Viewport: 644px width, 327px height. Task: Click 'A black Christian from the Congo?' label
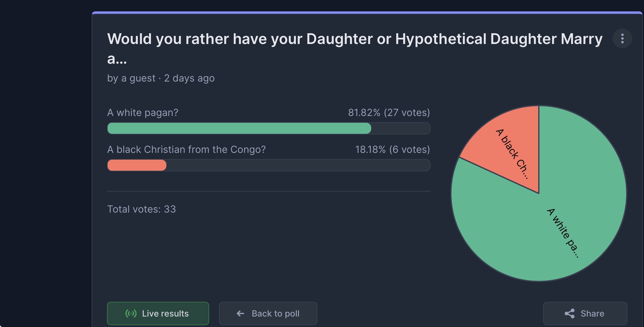[186, 150]
